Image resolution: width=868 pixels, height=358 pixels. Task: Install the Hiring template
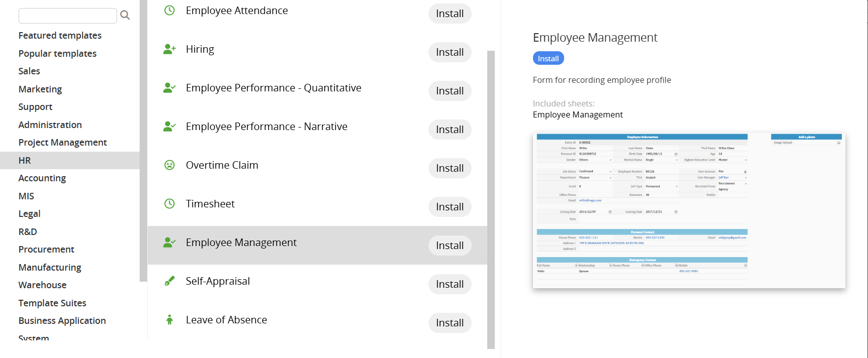coord(450,52)
